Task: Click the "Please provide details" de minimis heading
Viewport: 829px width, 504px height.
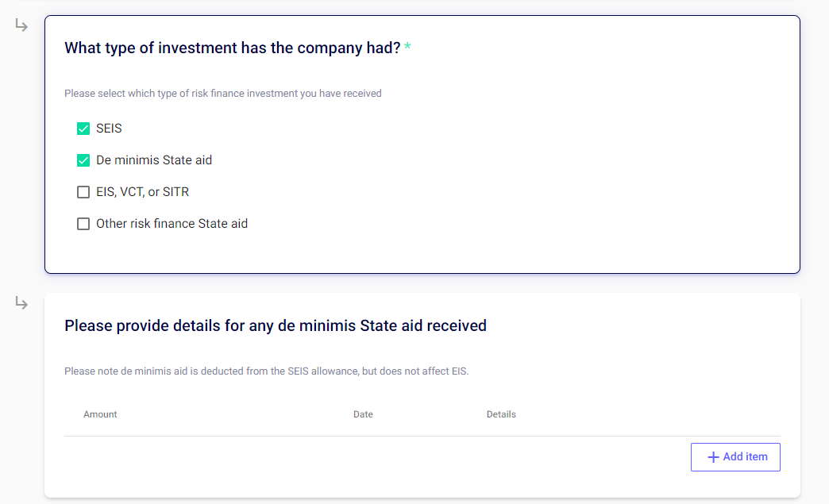Action: (275, 325)
